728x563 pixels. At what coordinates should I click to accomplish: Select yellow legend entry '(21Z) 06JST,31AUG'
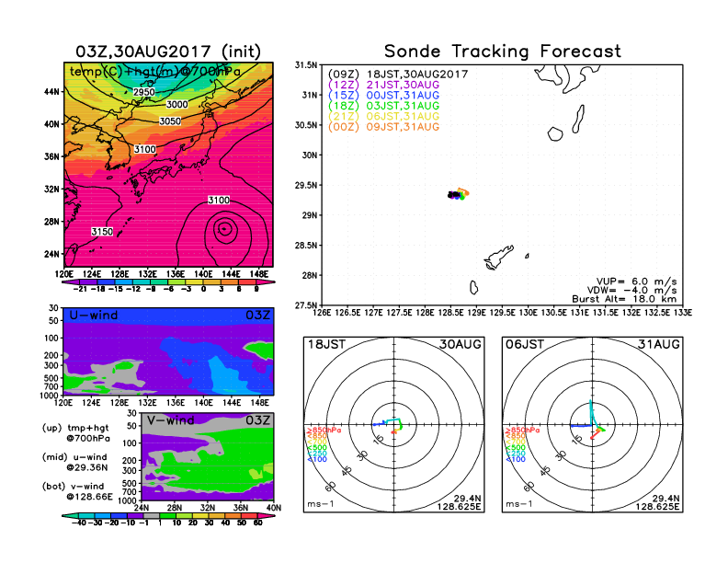[383, 117]
